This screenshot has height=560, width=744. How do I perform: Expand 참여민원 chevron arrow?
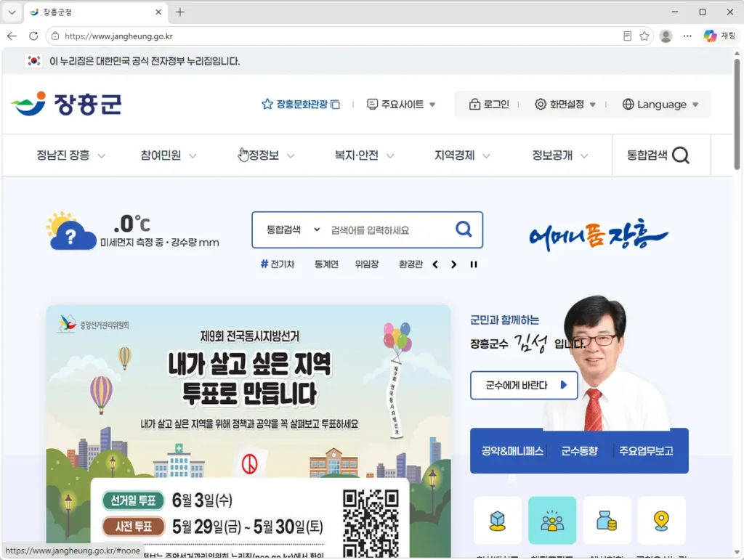pyautogui.click(x=193, y=156)
